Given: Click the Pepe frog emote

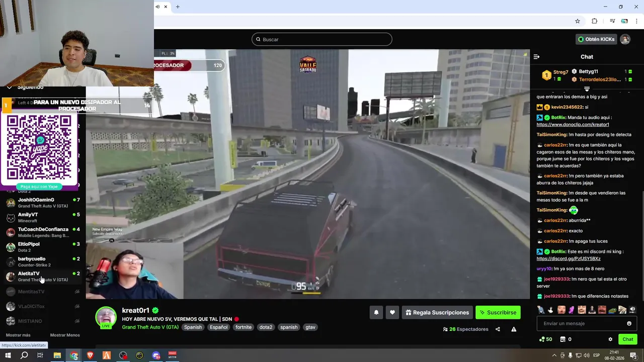Looking at the screenshot, I should (612, 310).
